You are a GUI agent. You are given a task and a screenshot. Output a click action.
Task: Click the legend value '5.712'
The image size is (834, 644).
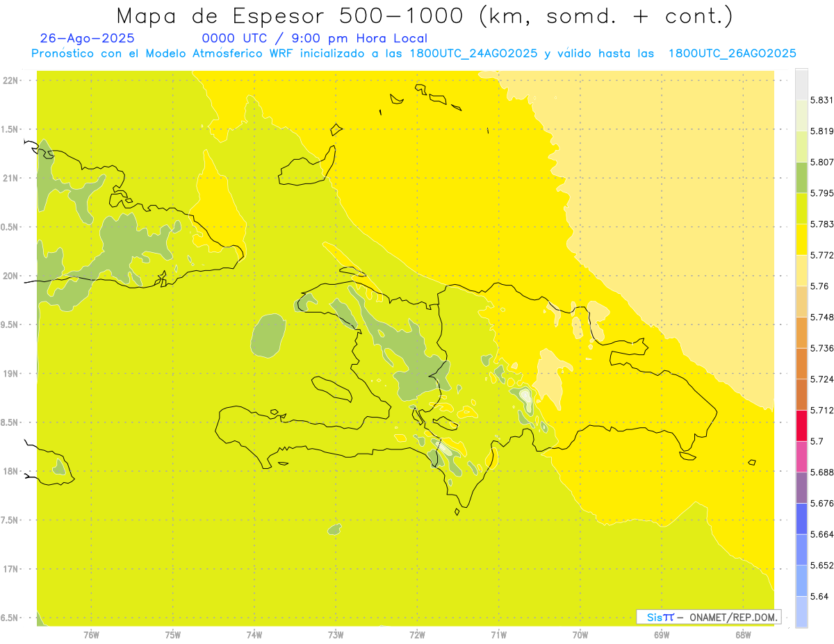(x=821, y=410)
